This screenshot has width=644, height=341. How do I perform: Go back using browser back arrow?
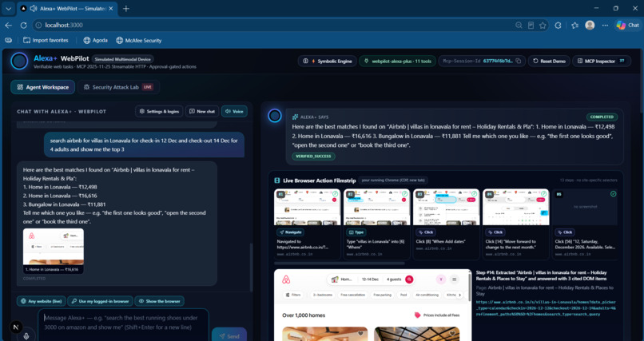[8, 25]
